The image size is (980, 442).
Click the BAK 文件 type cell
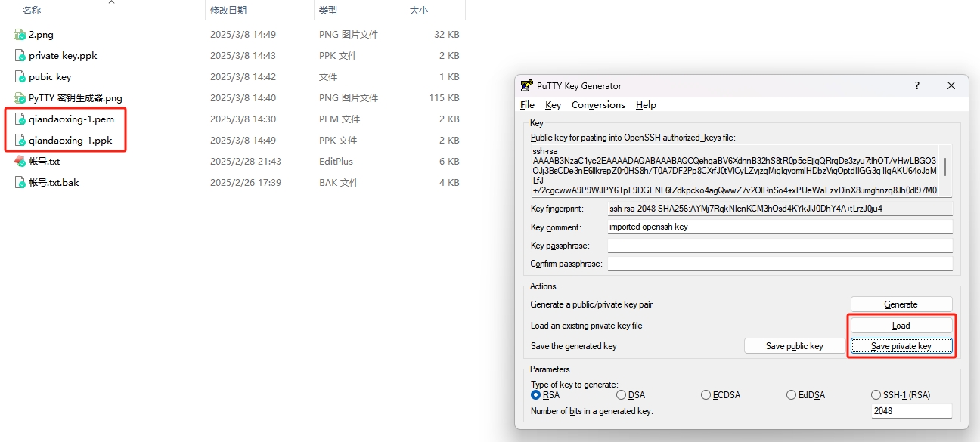pyautogui.click(x=339, y=183)
